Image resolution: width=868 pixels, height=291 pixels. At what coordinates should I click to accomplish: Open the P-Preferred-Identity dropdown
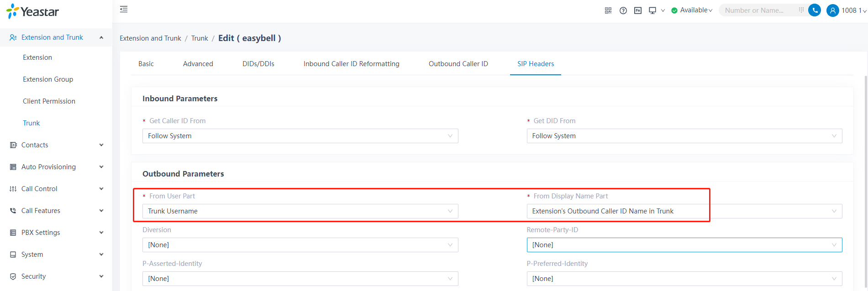[684, 279]
